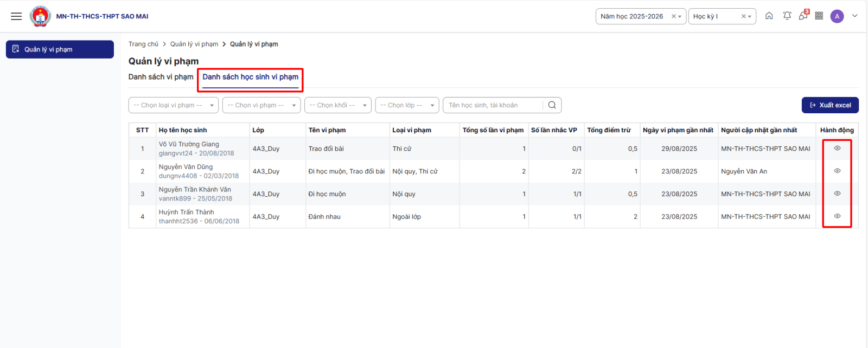Click the school logo emblem
Screen dimensions: 868x348
click(x=40, y=16)
